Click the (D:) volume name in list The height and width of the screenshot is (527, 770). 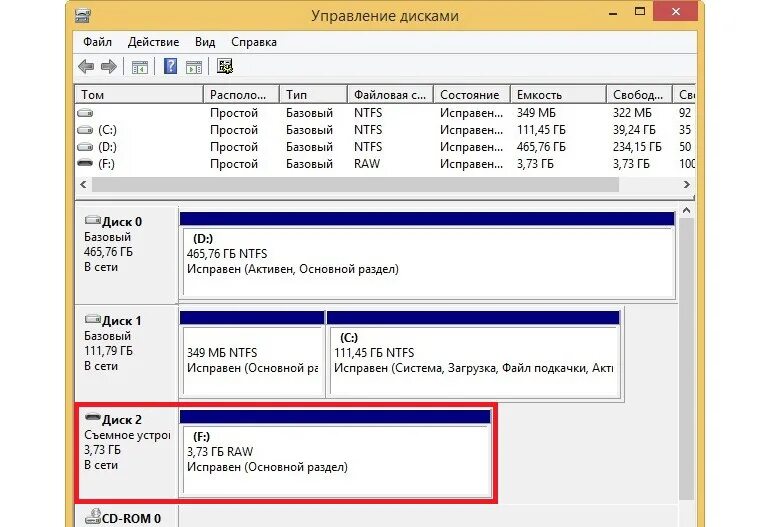(x=107, y=147)
